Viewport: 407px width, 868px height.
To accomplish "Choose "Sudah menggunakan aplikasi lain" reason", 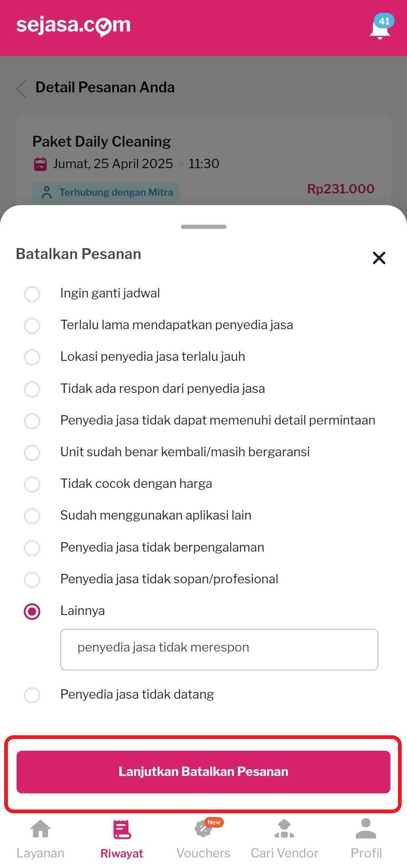I will [32, 516].
